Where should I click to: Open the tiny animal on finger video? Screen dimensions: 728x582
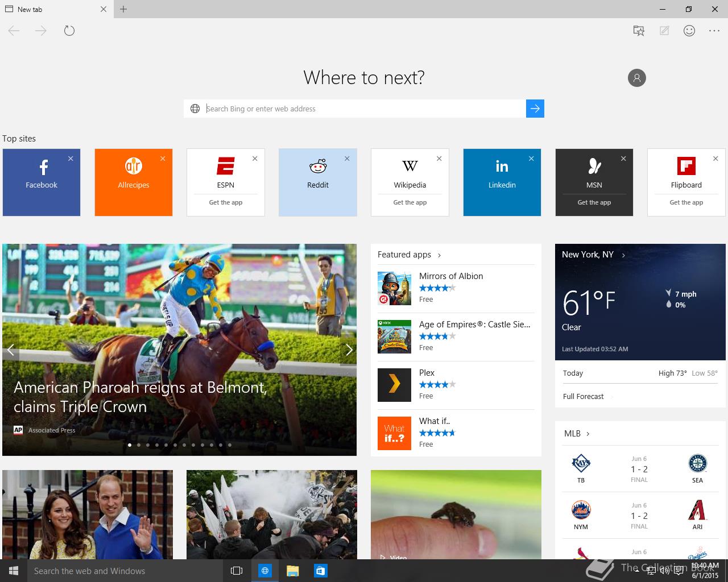456,514
